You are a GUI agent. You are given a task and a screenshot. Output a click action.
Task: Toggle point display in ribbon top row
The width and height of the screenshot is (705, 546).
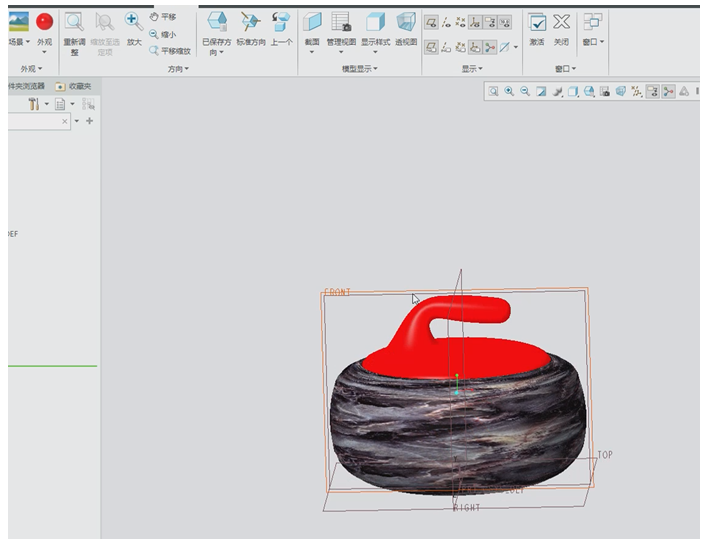tap(460, 22)
